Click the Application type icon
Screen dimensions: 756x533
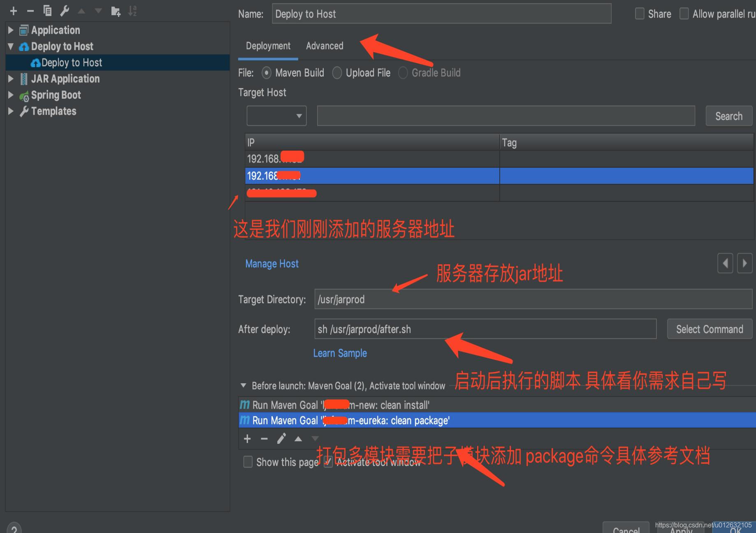[24, 30]
